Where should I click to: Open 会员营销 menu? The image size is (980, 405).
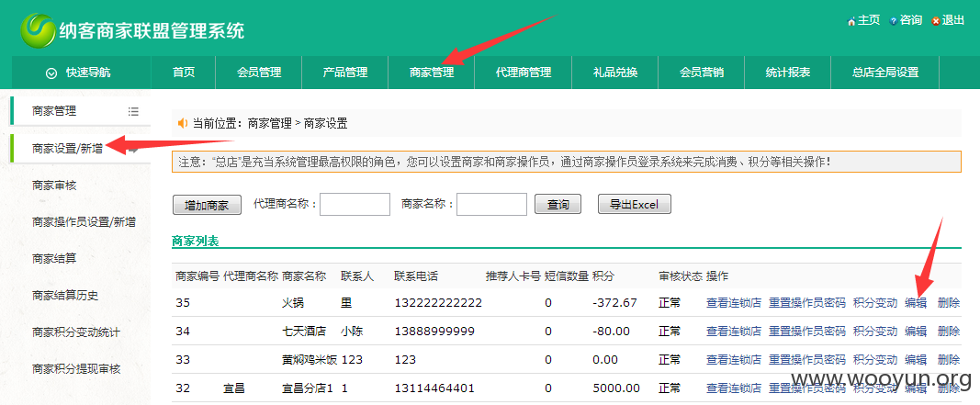(x=702, y=73)
